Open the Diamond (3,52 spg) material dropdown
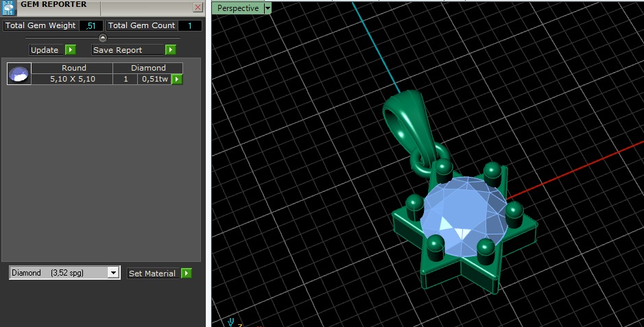The width and height of the screenshot is (644, 327). [x=113, y=273]
